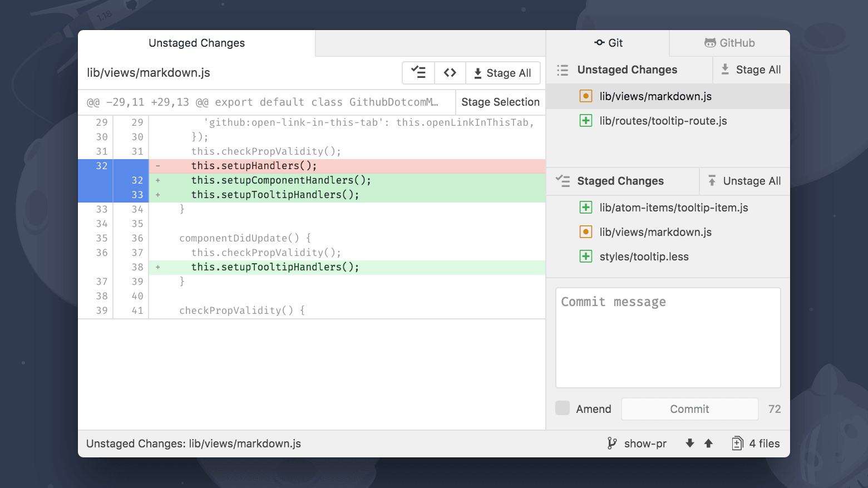Screen dimensions: 868x488
Task: Click Stage All in the diff toolbar
Action: (x=502, y=73)
